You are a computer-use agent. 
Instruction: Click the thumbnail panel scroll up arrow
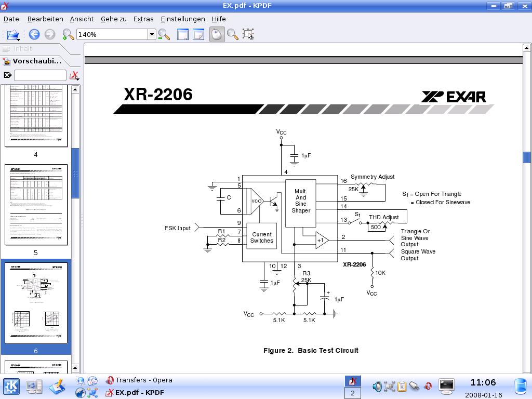click(x=75, y=89)
